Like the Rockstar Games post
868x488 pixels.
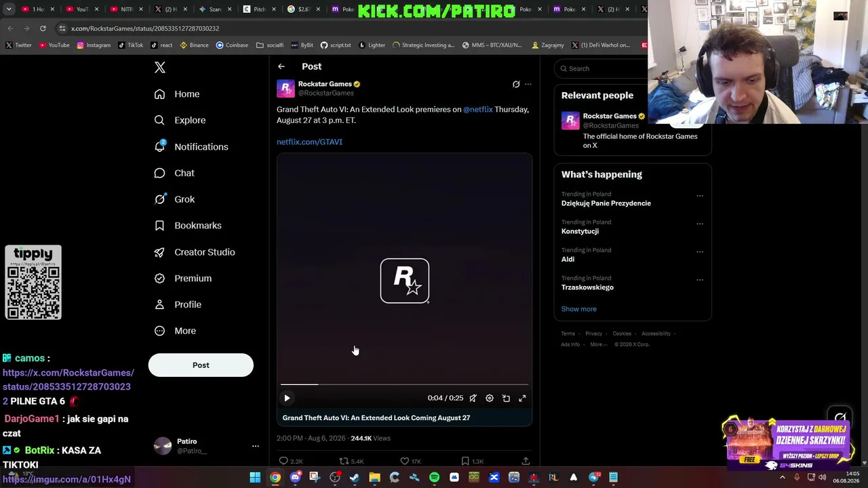(x=405, y=462)
